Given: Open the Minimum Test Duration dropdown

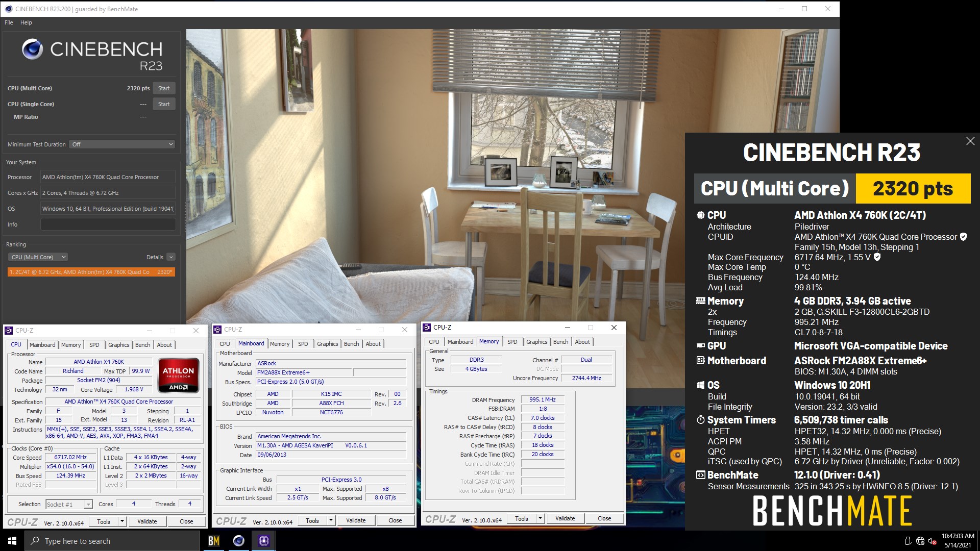Looking at the screenshot, I should point(122,144).
